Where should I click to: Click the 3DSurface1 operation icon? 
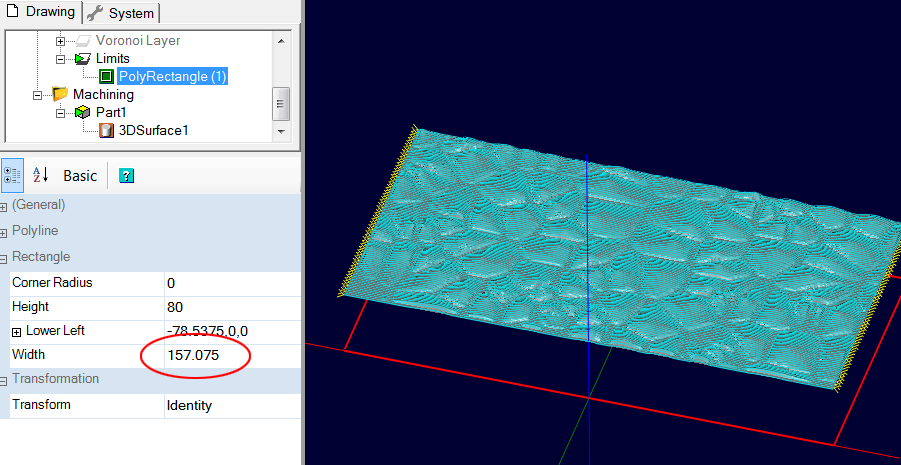[x=106, y=130]
